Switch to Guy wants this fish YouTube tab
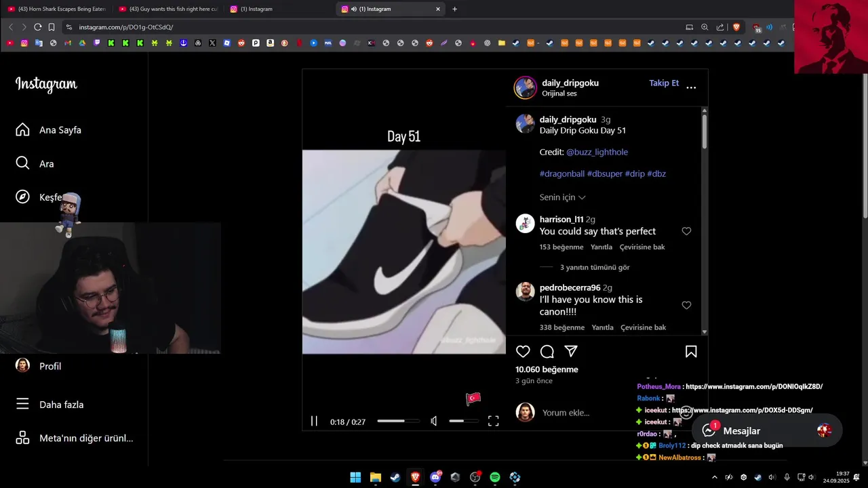The width and height of the screenshot is (868, 488). point(168,9)
